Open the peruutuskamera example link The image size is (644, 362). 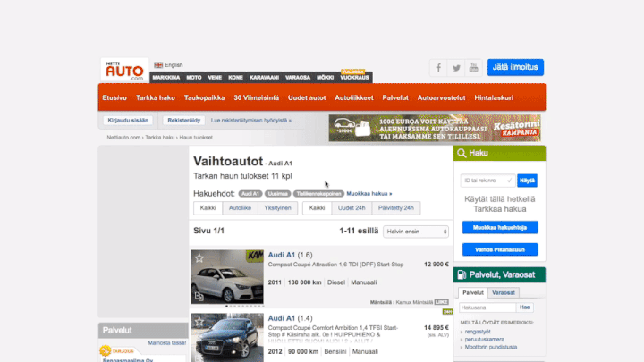[485, 340]
